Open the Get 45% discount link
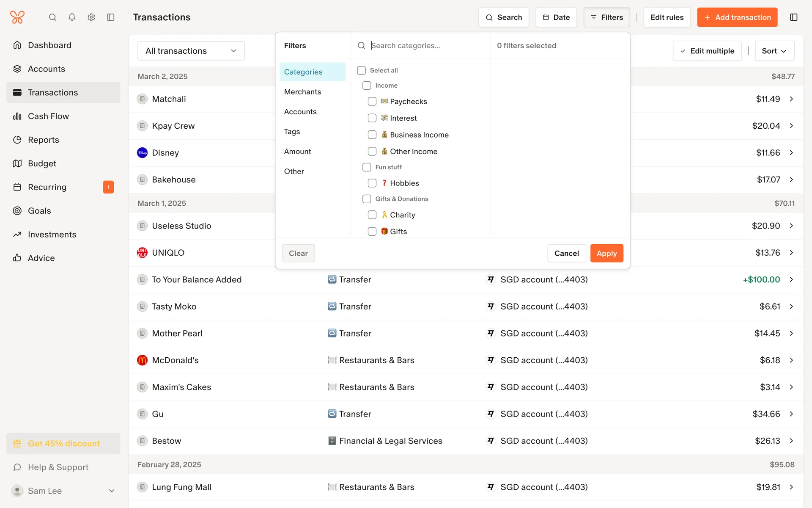This screenshot has height=508, width=812. point(63,444)
